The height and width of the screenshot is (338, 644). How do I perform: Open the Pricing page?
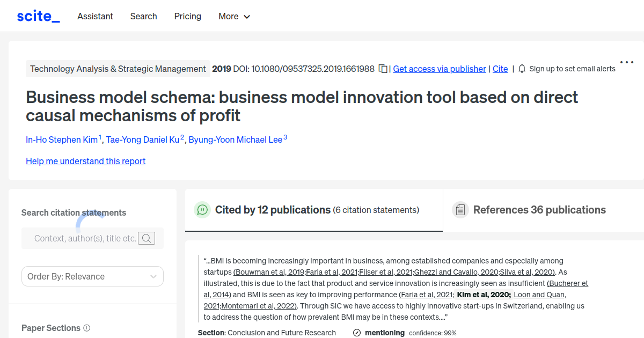coord(187,17)
